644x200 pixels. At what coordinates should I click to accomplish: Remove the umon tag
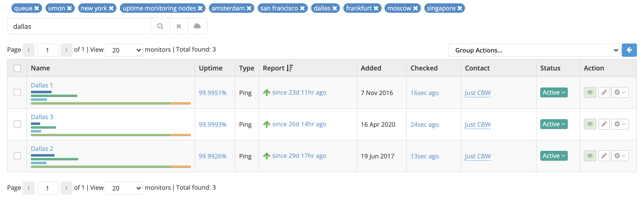point(70,8)
